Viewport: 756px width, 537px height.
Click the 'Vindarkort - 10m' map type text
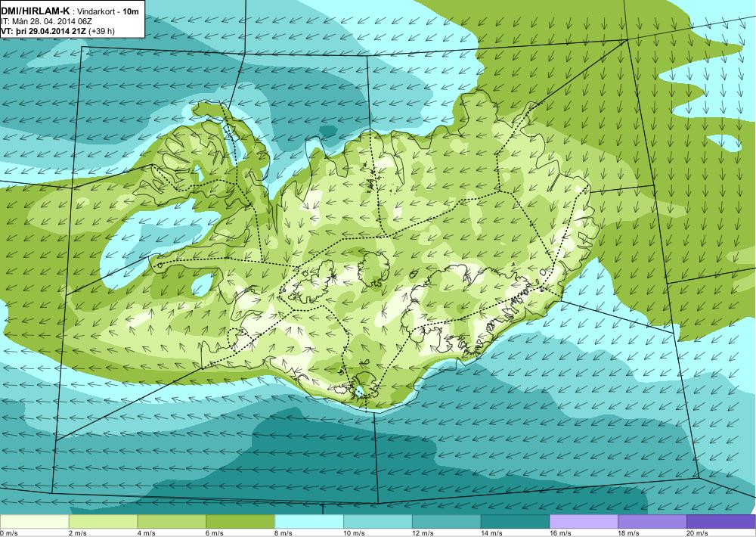click(x=108, y=11)
